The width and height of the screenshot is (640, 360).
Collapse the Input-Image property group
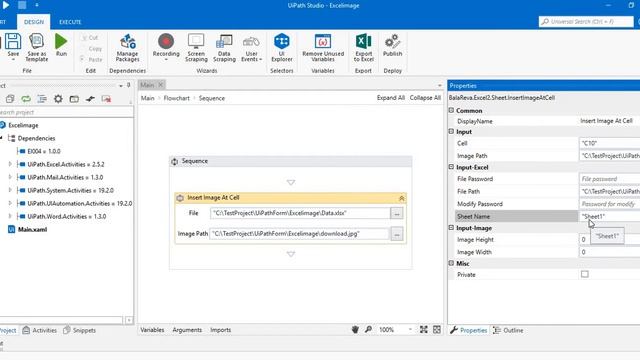[451, 227]
